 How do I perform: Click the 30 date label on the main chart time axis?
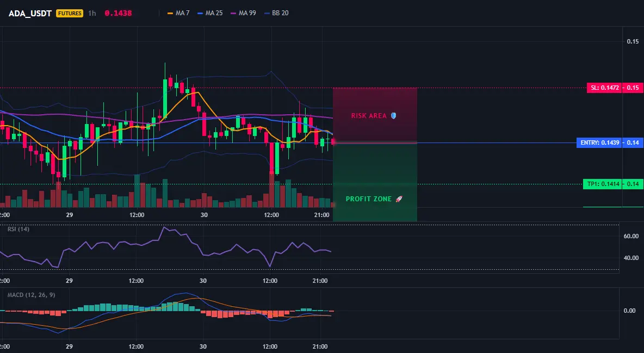(204, 215)
